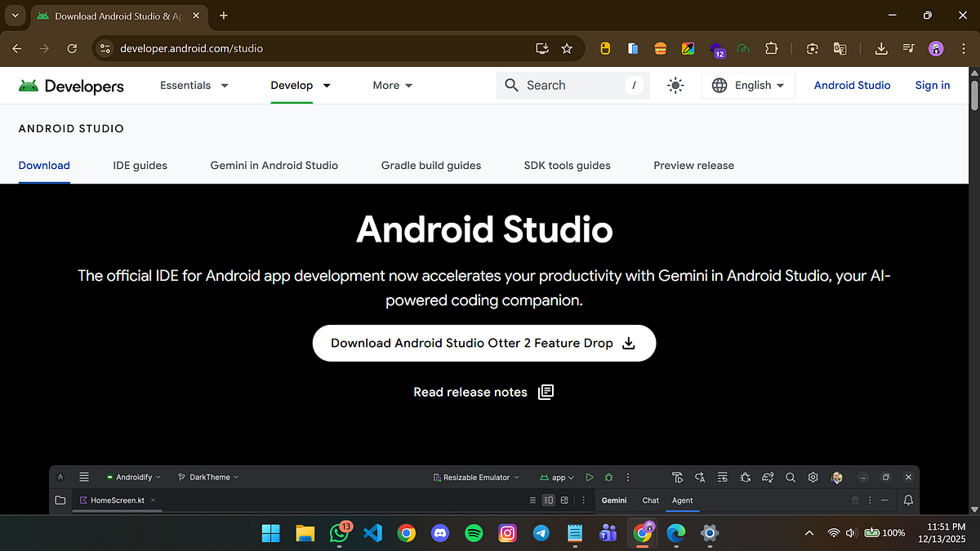980x551 pixels.
Task: Open the media controls icon
Action: (x=908, y=48)
